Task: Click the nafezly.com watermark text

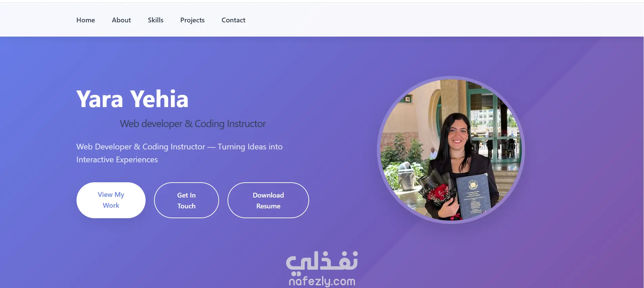Action: pyautogui.click(x=322, y=281)
